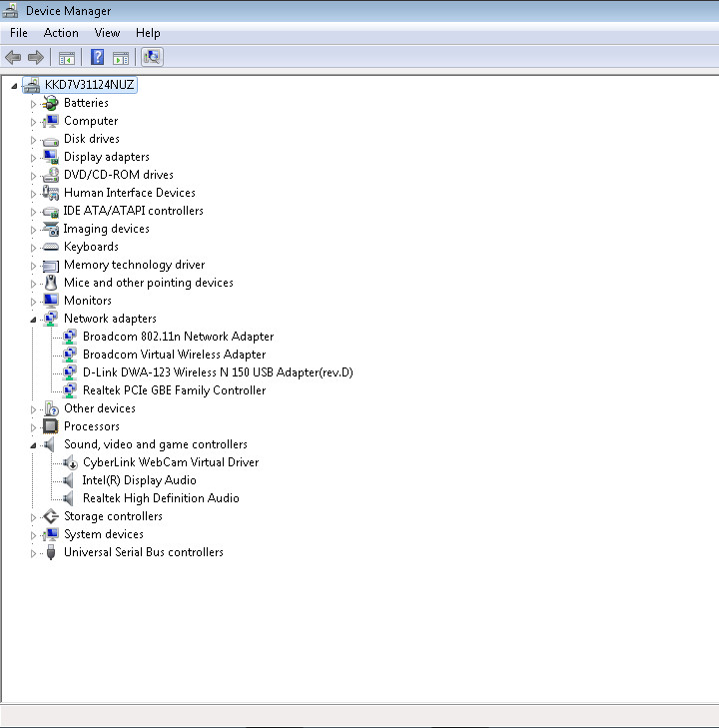Expand the Batteries category
Image resolution: width=719 pixels, height=728 pixels.
pos(33,104)
